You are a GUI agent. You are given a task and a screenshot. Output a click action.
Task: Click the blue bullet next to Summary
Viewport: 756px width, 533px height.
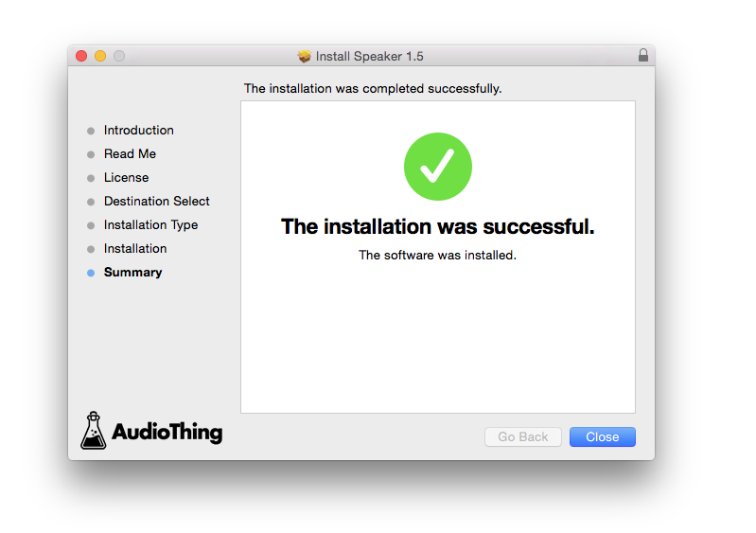pos(91,273)
